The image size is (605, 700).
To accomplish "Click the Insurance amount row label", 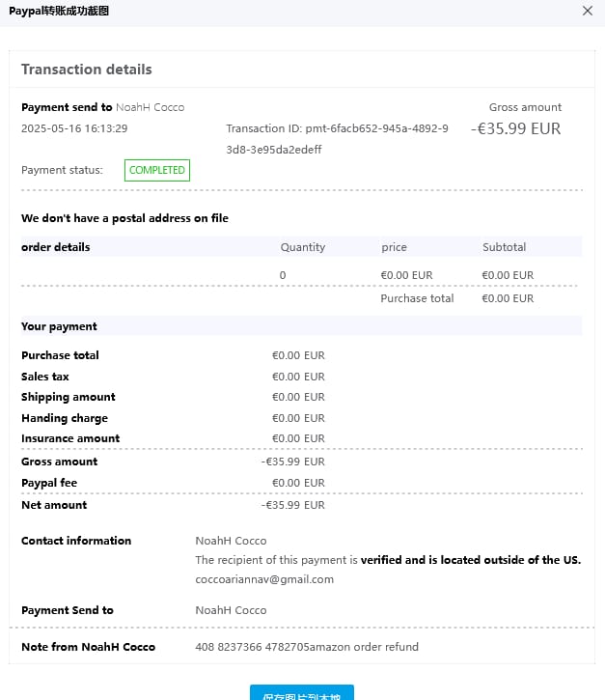I will tap(70, 438).
